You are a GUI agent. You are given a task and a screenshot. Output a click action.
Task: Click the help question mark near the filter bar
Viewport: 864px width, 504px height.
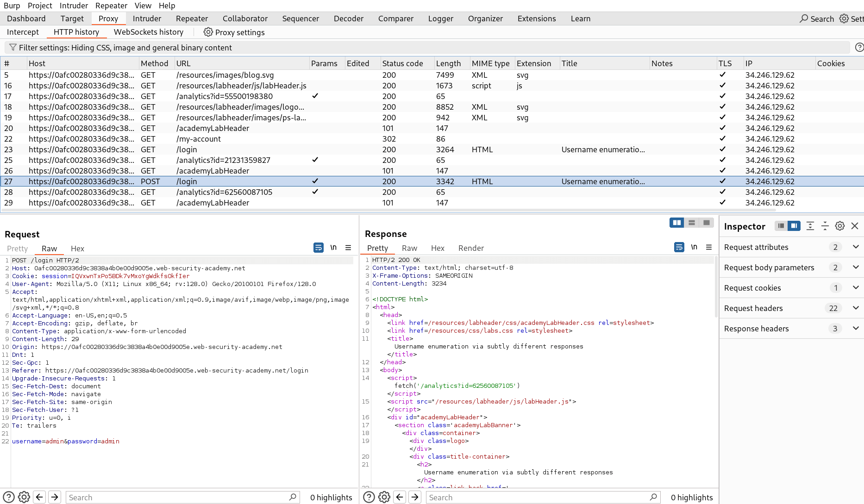click(860, 47)
